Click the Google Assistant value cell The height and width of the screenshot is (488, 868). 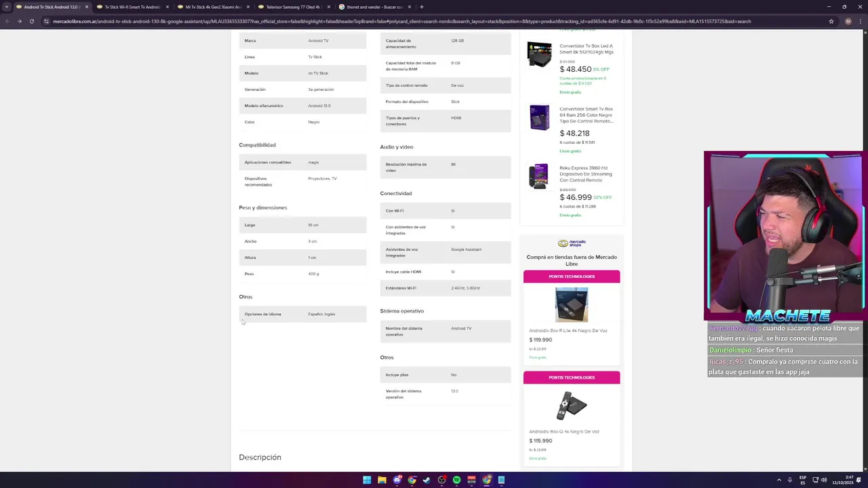pyautogui.click(x=467, y=249)
